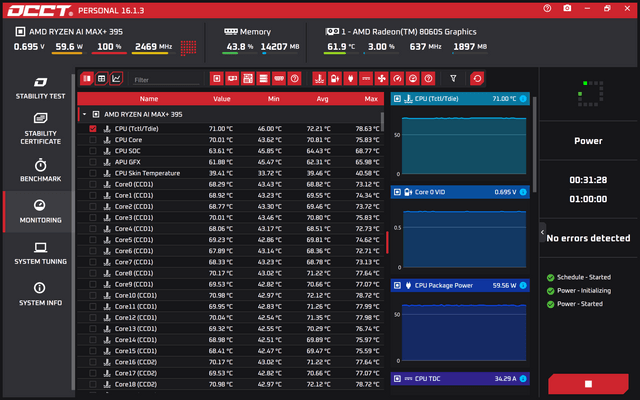The image size is (640, 400).
Task: Click the red core usage grid
Action: point(188,47)
